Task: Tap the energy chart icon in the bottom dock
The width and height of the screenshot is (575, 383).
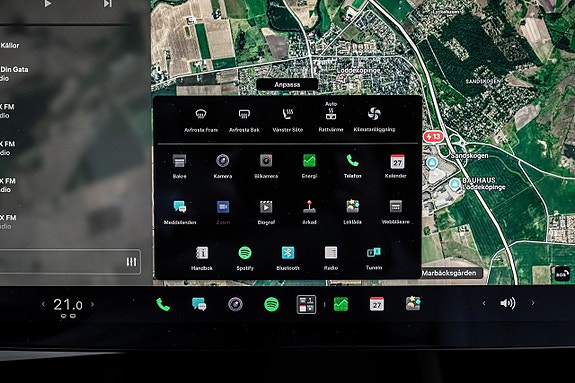Action: (x=341, y=304)
